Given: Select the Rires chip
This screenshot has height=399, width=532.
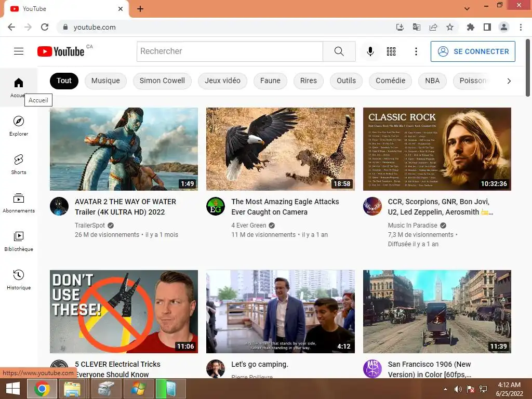Looking at the screenshot, I should 309,81.
